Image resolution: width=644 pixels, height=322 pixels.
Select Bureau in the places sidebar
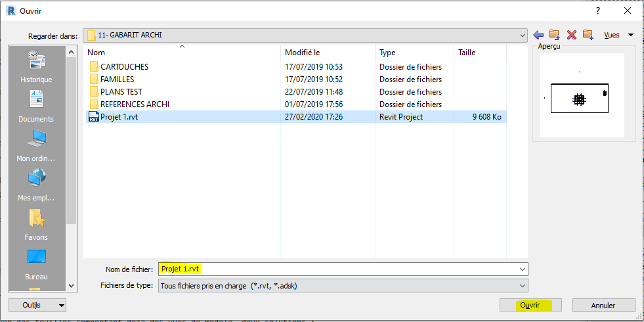[x=36, y=264]
